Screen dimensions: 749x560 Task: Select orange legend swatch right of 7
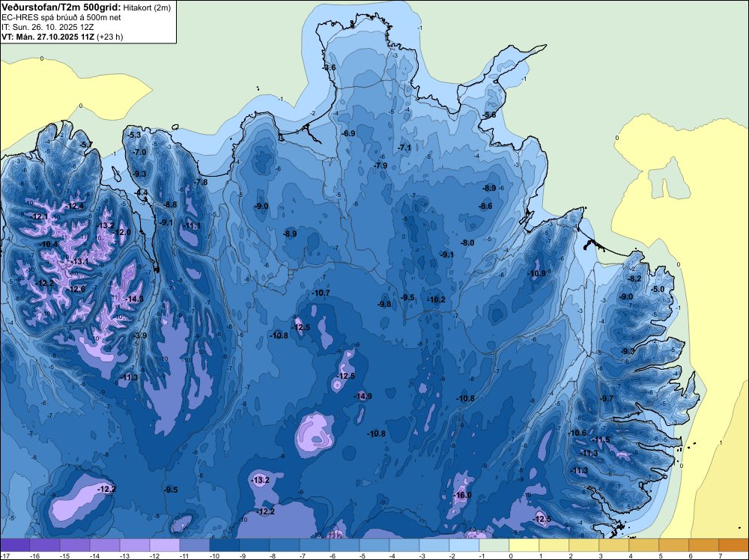click(x=734, y=545)
